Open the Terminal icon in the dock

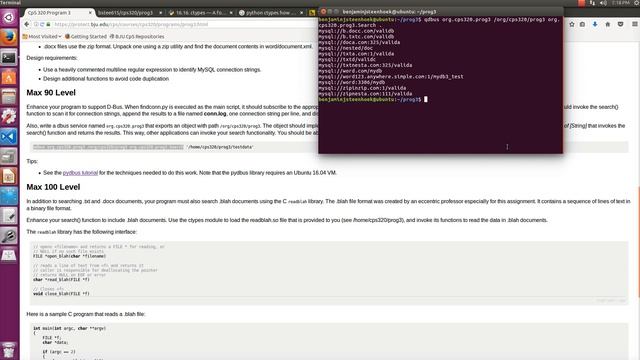(9, 58)
